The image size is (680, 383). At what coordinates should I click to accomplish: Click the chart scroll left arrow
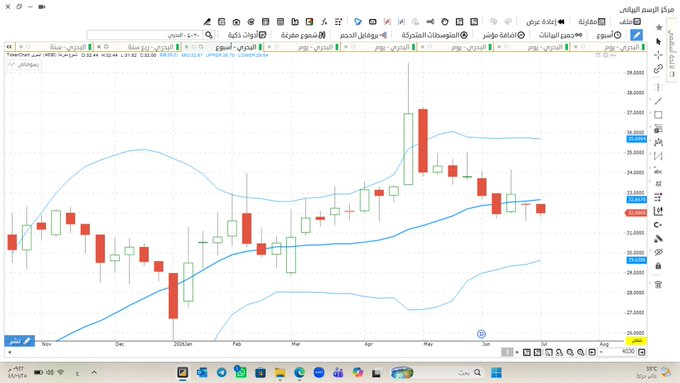click(10, 352)
